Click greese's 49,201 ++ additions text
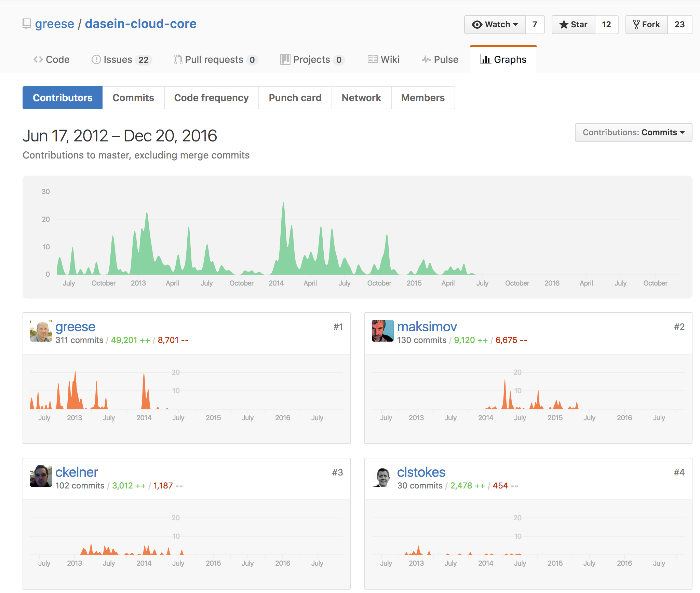The height and width of the screenshot is (593, 700). [x=131, y=340]
